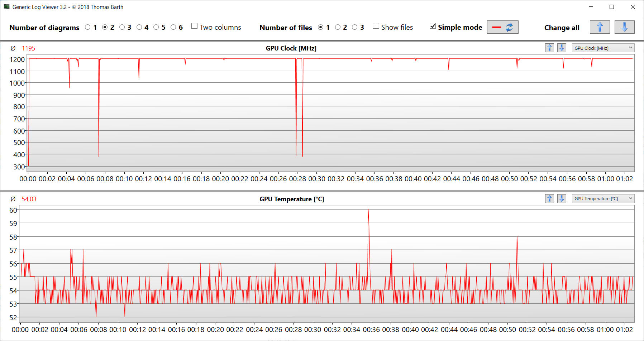The height and width of the screenshot is (341, 644).
Task: Click the Change all up arrow icon
Action: coord(600,27)
